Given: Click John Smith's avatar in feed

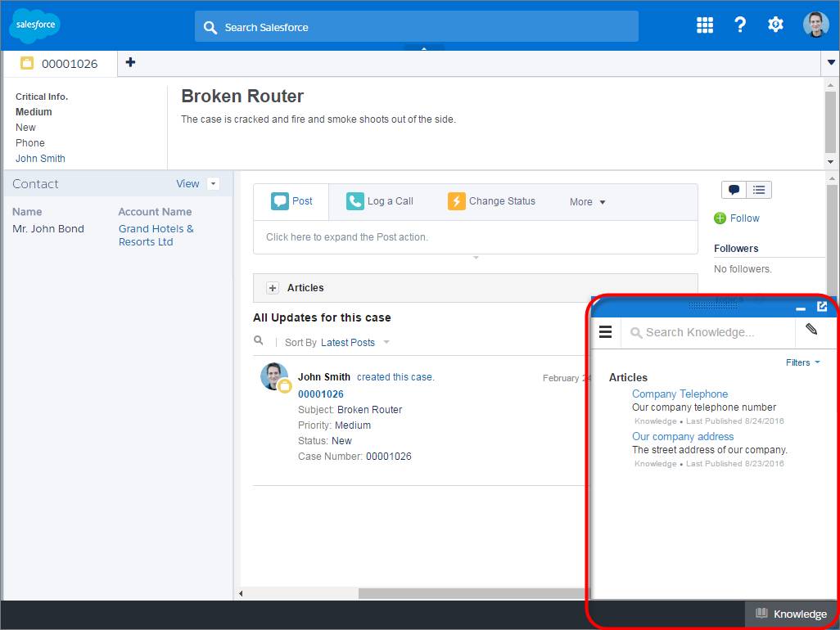Looking at the screenshot, I should pyautogui.click(x=274, y=376).
